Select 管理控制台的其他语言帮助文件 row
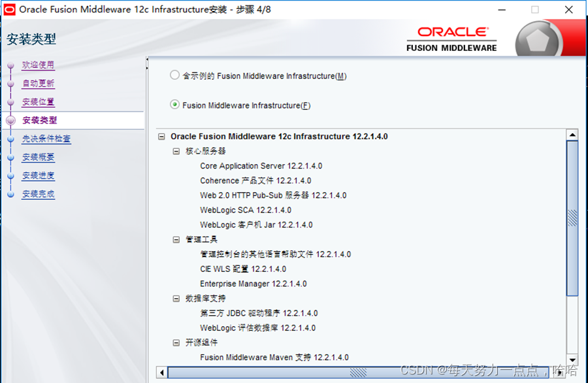Screen dimensions: 588x383 (275, 254)
